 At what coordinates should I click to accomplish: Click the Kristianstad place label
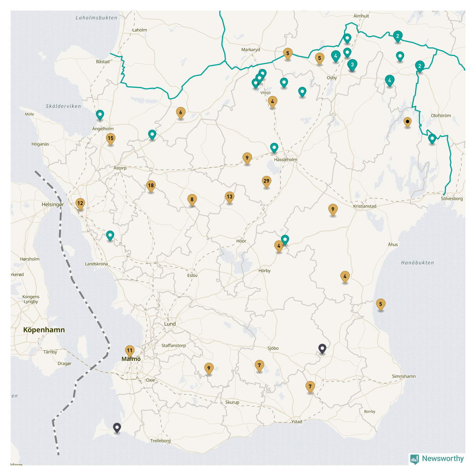(364, 206)
